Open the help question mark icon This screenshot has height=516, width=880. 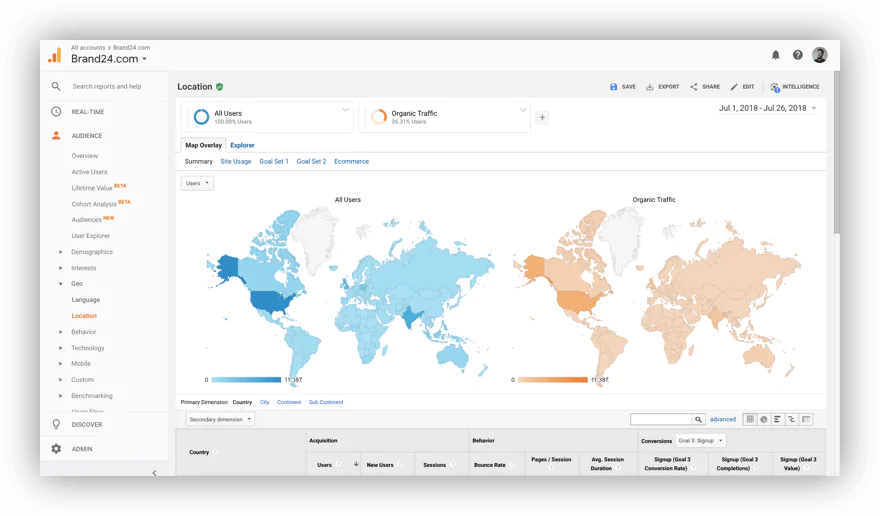click(798, 54)
